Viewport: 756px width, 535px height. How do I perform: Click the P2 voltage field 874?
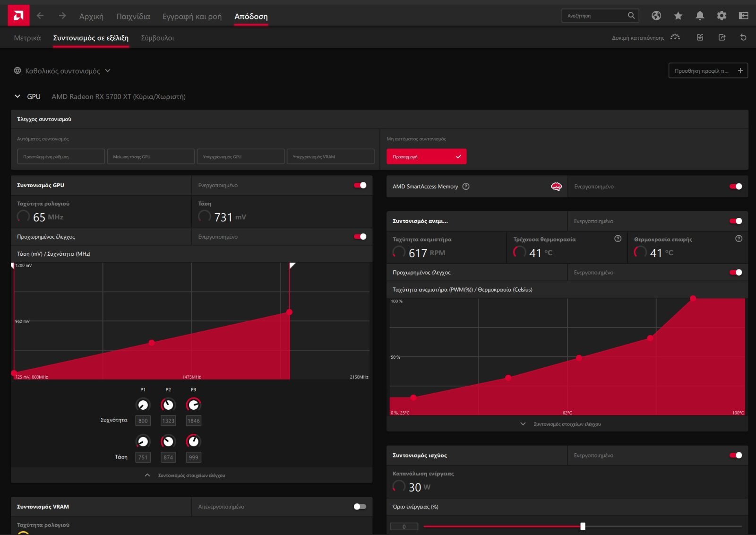pyautogui.click(x=168, y=457)
